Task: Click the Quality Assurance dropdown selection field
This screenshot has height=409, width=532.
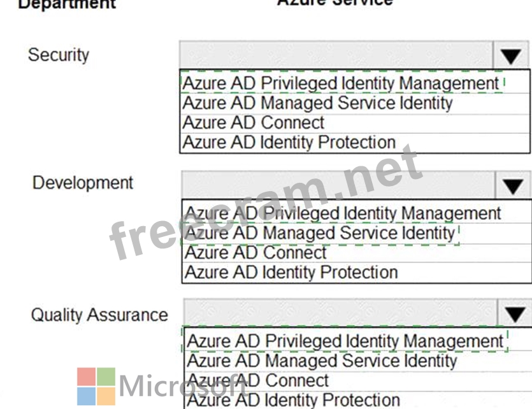Action: point(340,313)
